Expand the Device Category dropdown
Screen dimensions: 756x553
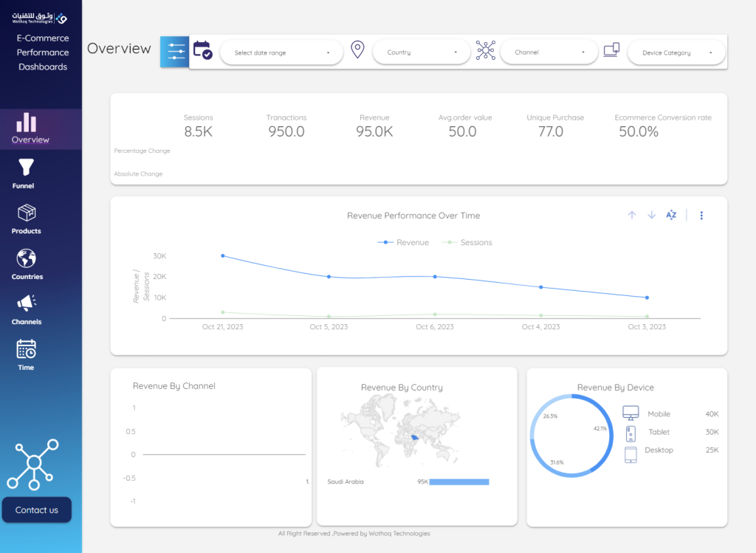click(676, 52)
